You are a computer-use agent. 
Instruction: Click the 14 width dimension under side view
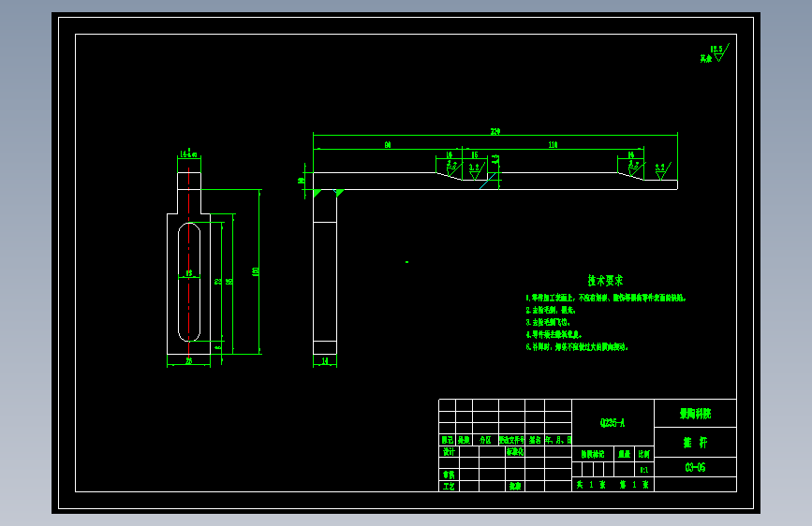[325, 361]
